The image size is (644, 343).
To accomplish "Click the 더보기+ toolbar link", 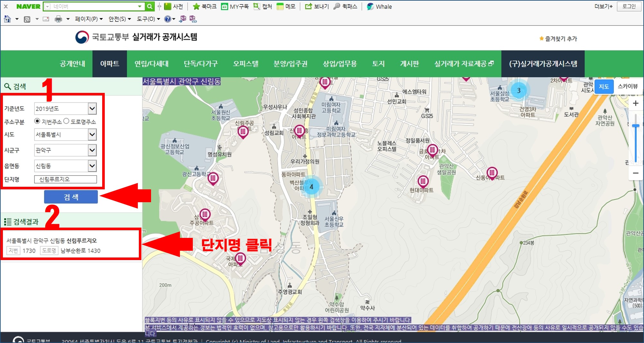I will (604, 6).
